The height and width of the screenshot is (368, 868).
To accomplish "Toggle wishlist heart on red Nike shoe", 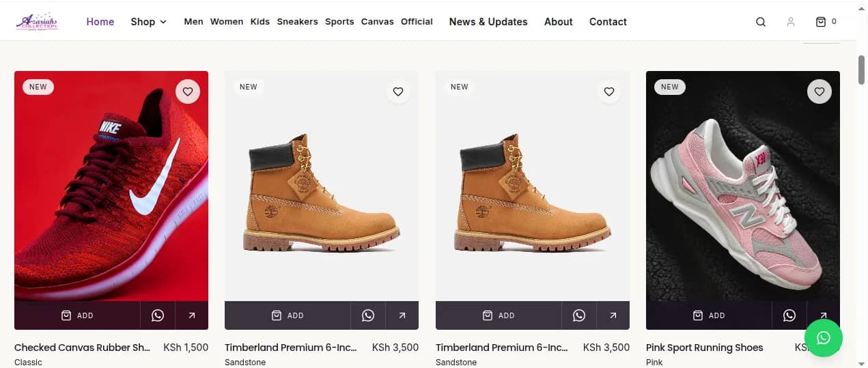I will click(x=188, y=91).
